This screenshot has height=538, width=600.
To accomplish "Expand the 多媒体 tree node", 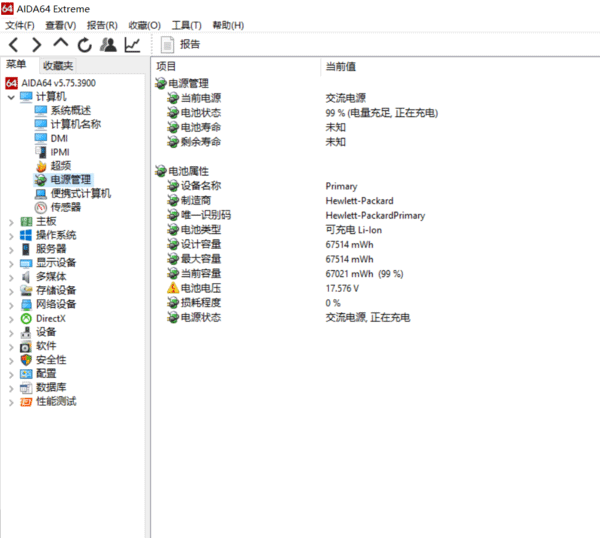I will 11,277.
